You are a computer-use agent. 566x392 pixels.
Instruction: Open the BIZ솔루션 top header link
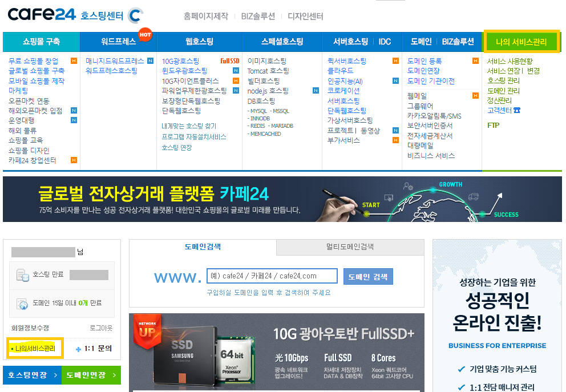[x=258, y=16]
